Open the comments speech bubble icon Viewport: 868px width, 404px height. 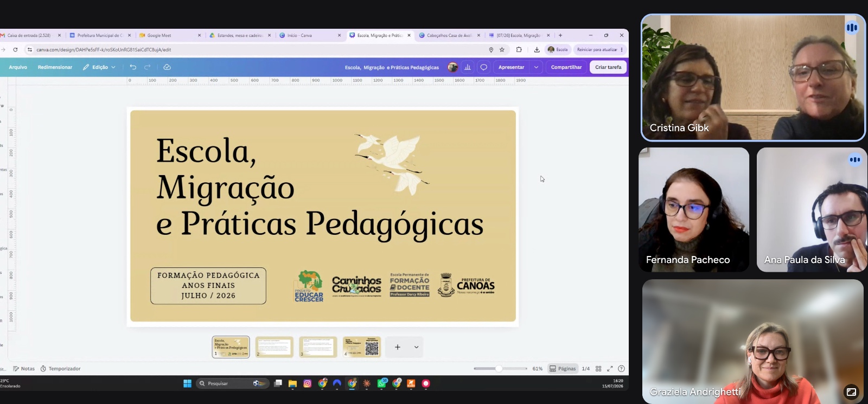[484, 67]
